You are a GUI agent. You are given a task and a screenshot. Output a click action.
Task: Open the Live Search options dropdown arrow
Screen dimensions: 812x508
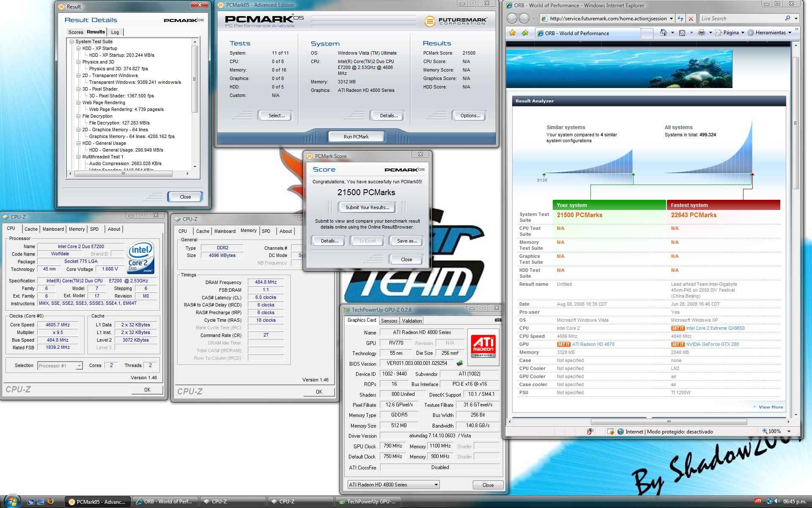[796, 19]
